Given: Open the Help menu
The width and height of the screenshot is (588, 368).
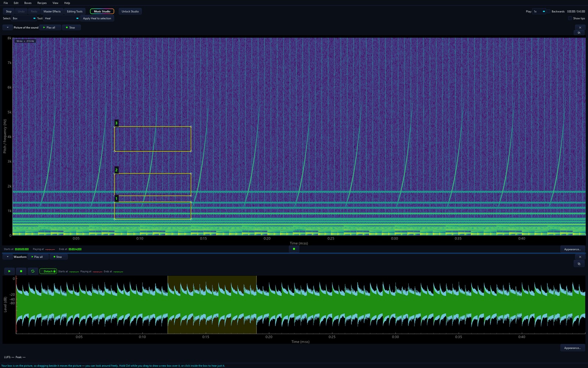Looking at the screenshot, I should (x=67, y=3).
